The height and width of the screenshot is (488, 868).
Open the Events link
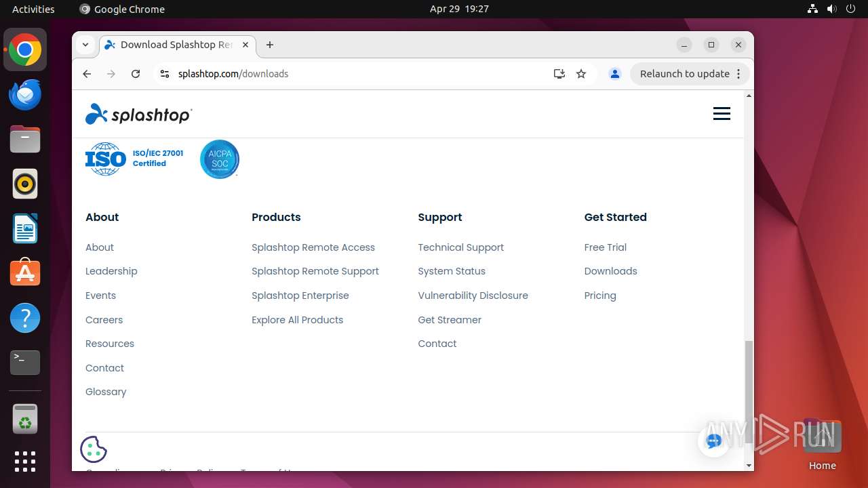[x=100, y=296]
